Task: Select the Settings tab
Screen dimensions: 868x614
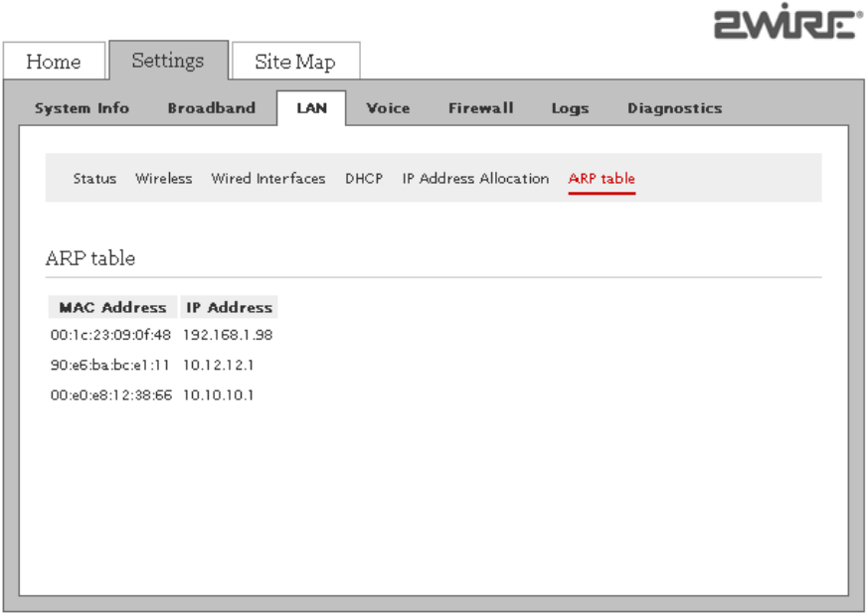Action: click(x=168, y=60)
